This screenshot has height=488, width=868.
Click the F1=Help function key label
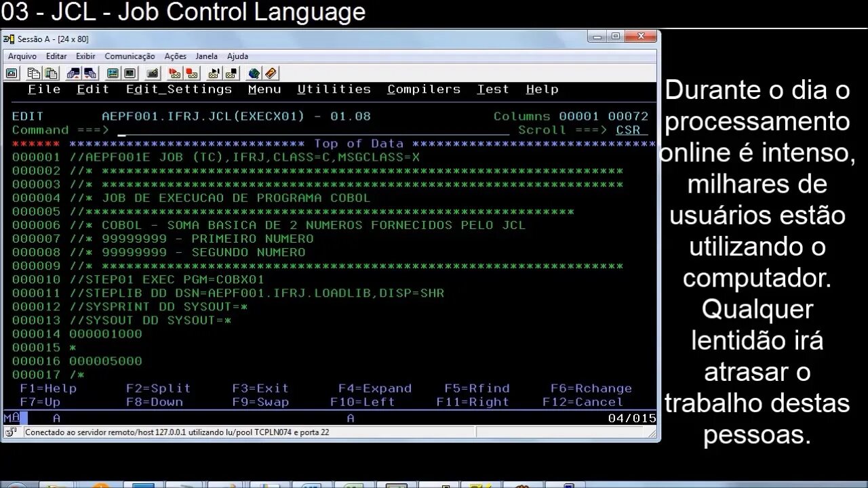click(x=48, y=388)
